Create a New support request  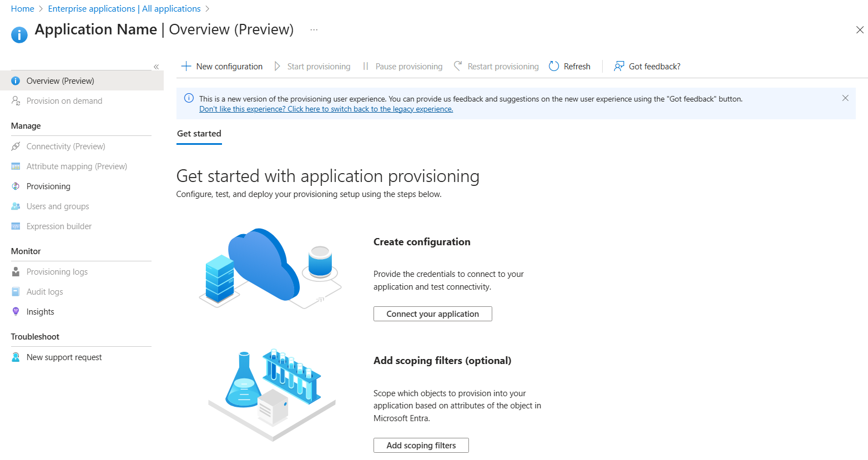coord(64,357)
